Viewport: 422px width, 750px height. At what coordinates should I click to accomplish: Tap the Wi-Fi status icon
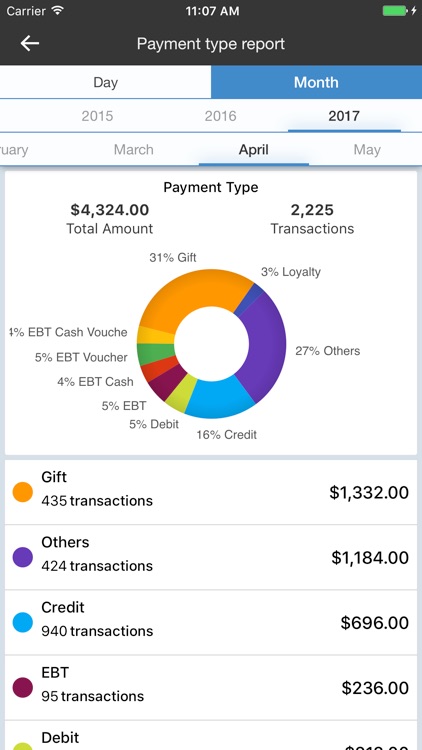58,11
